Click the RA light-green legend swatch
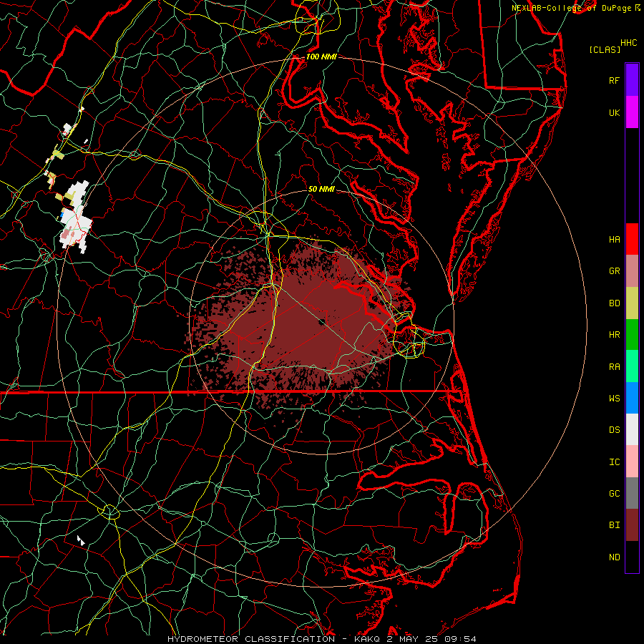Viewport: 644px width, 644px height. (632, 366)
